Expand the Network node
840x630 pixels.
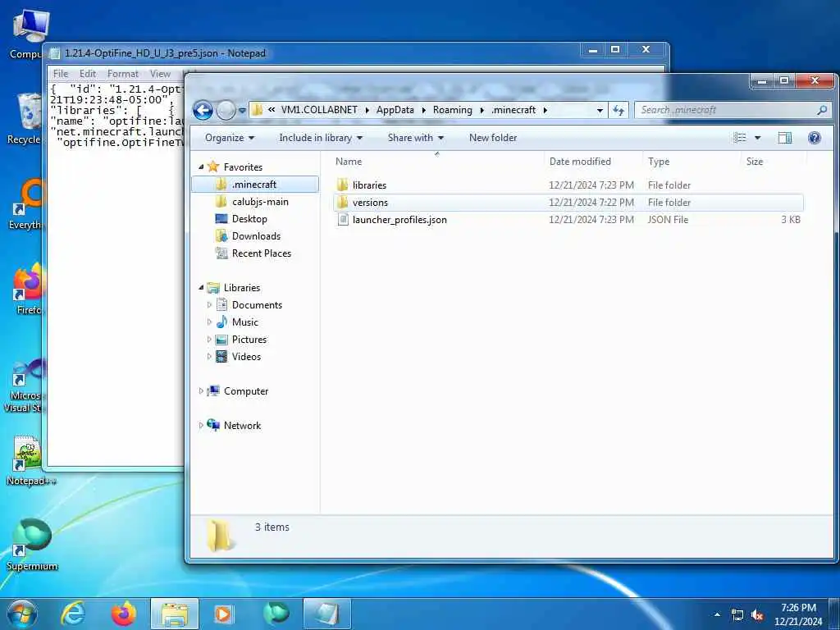point(202,426)
